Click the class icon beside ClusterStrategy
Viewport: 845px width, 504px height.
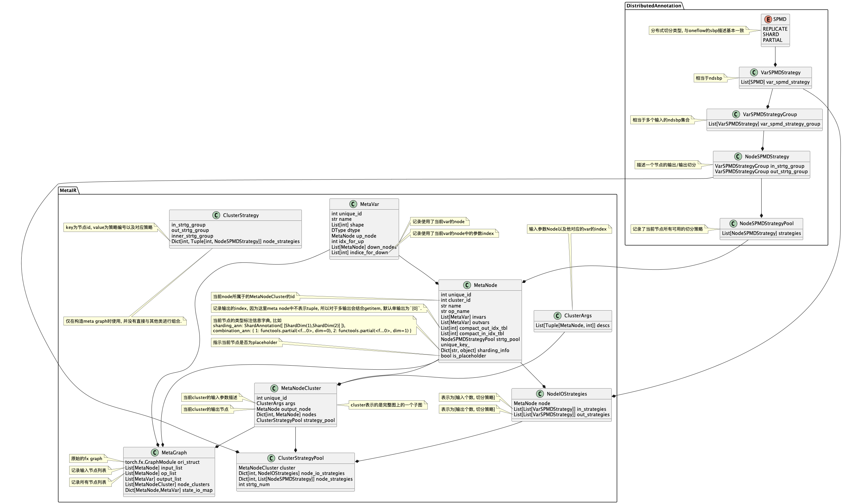216,215
